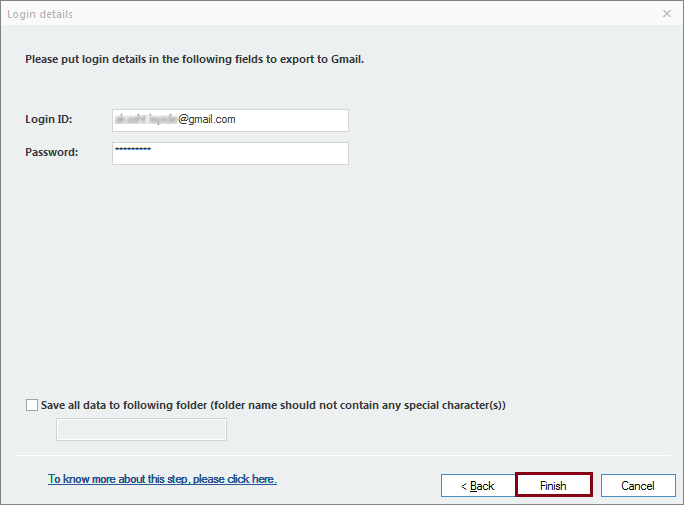Focus the Password input field
This screenshot has width=684, height=505.
[x=230, y=153]
